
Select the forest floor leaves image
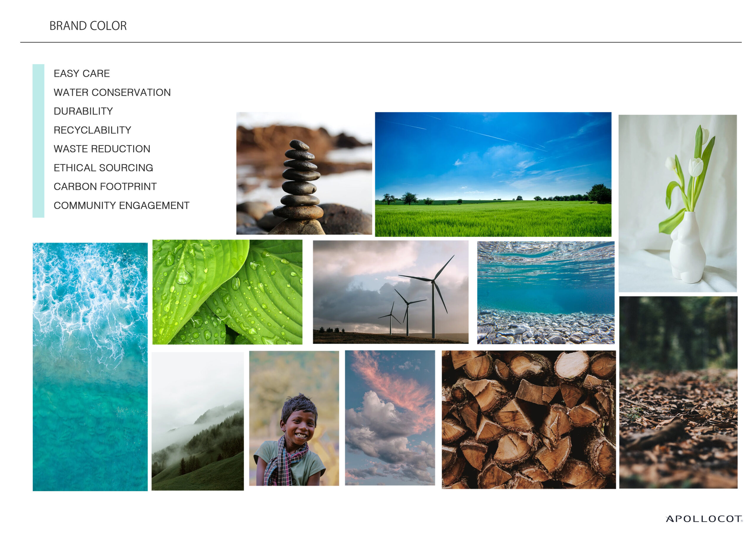678,392
